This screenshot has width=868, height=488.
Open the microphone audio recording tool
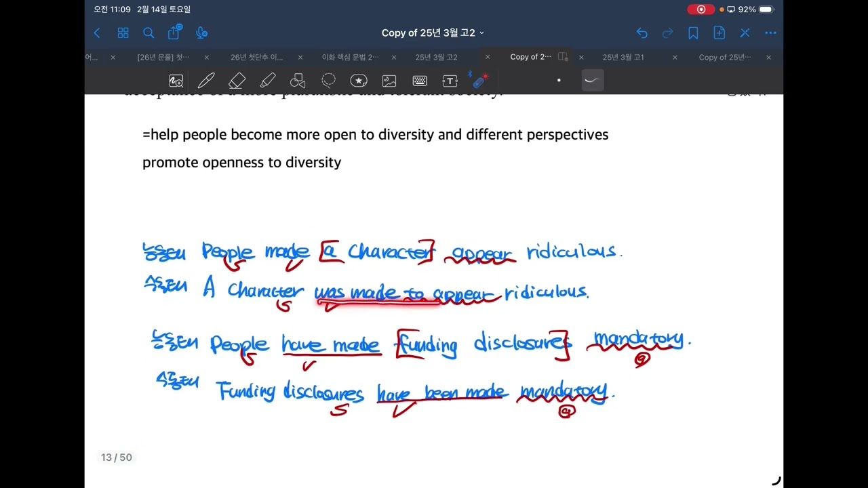coord(201,33)
